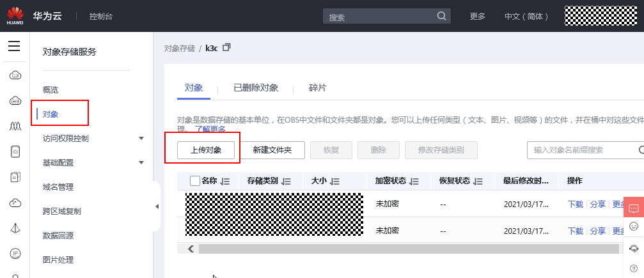
Task: Click the magnifier icon in the top search box
Action: (x=441, y=16)
